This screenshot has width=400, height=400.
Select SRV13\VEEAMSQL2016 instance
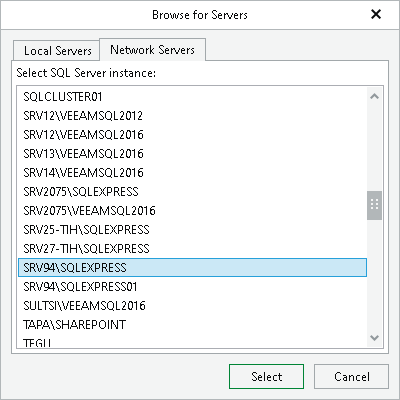192,154
